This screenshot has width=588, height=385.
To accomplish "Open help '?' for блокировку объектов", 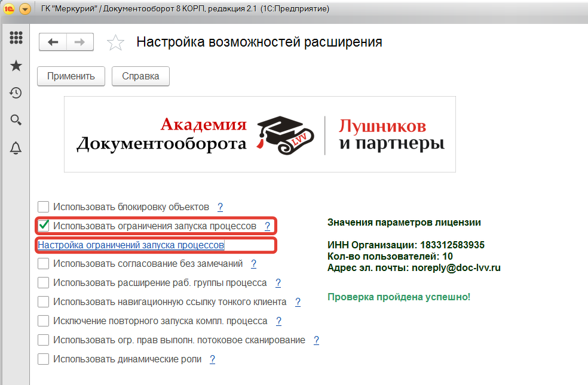I will (x=220, y=207).
